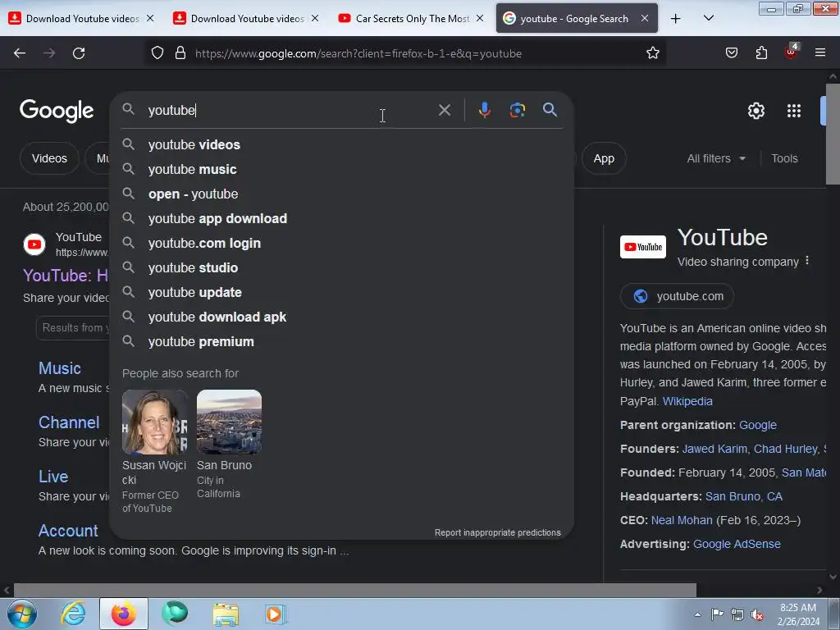Image resolution: width=840 pixels, height=630 pixels.
Task: Switch to the first Download Youtube videos tab
Action: pyautogui.click(x=82, y=19)
